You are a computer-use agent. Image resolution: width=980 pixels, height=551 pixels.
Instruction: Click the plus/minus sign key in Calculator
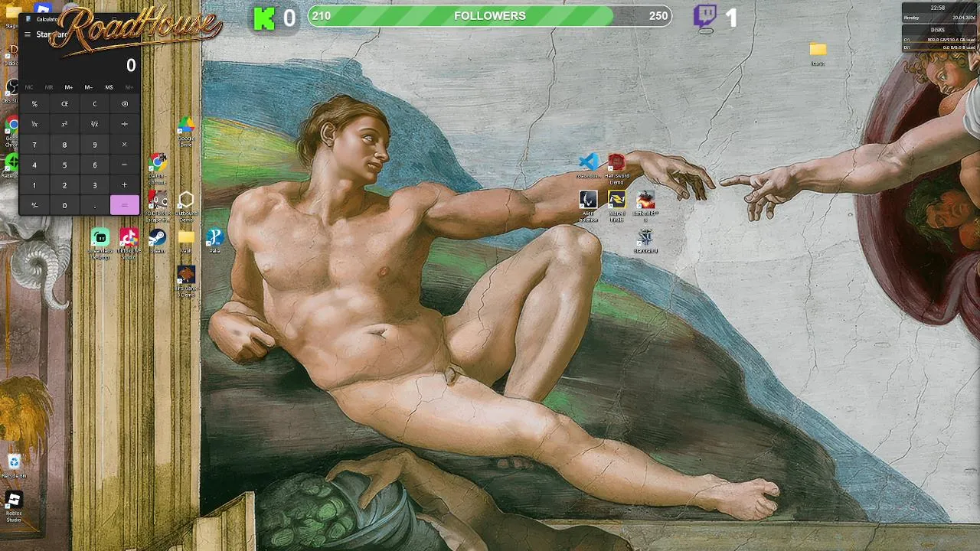point(34,205)
